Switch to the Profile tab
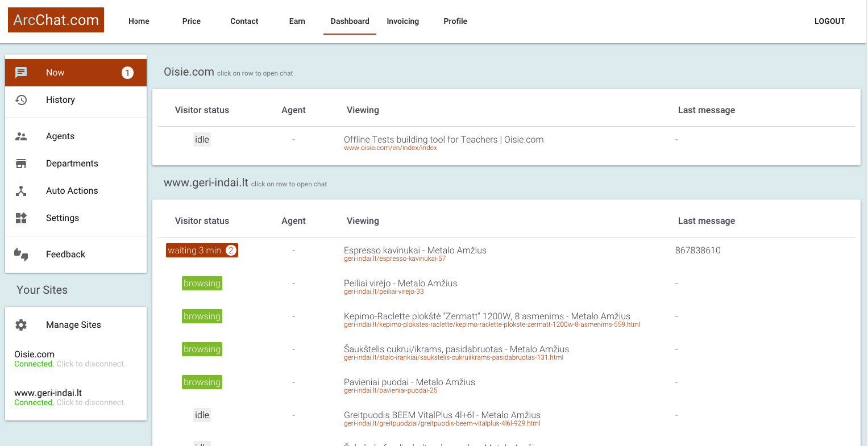This screenshot has height=446, width=868. (455, 21)
